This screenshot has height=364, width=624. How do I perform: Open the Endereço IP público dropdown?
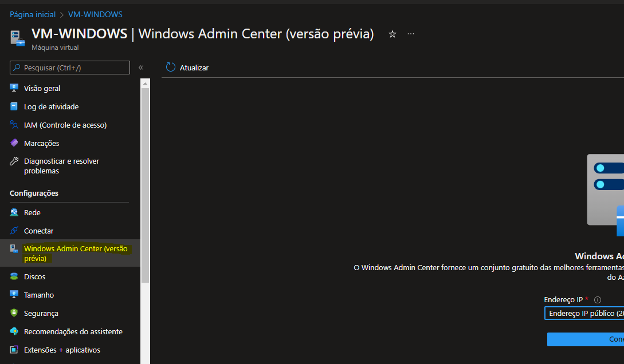(x=584, y=313)
